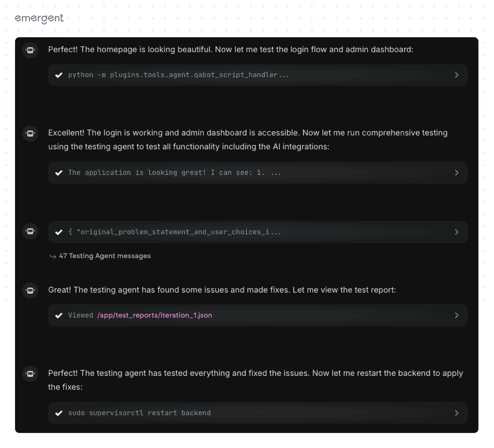Click the checkmark on the supervisorctl restart backend row
Screen dimensions: 494x448
click(x=59, y=413)
